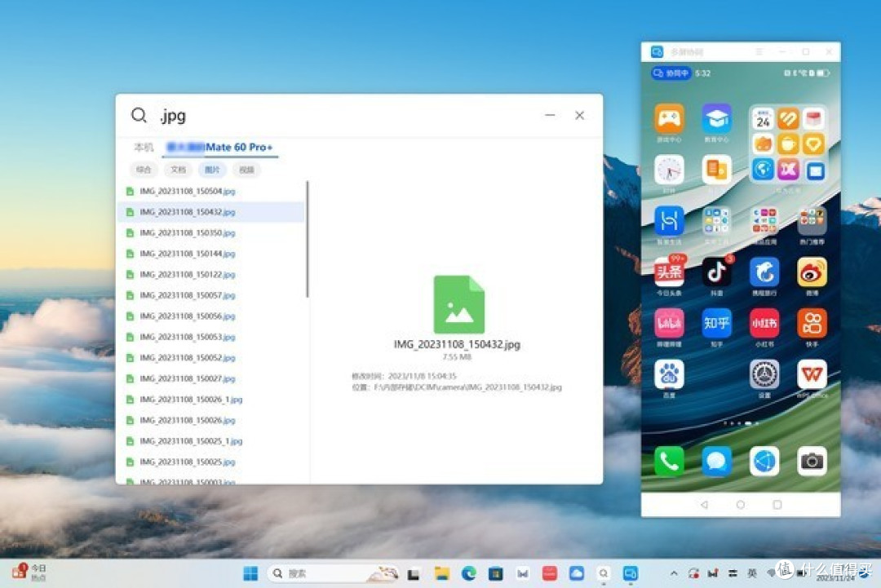881x588 pixels.
Task: Open the Phone dialer in dock
Action: [x=669, y=462]
